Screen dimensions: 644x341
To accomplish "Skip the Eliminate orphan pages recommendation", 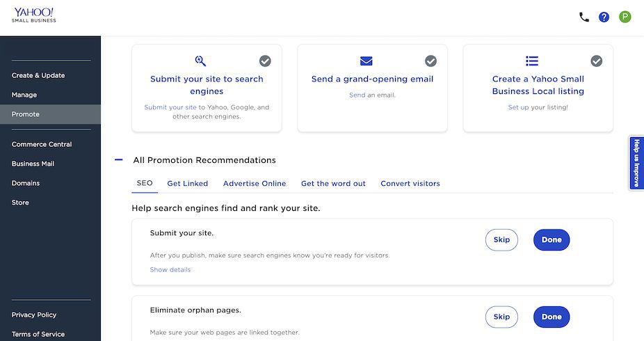I will [501, 317].
